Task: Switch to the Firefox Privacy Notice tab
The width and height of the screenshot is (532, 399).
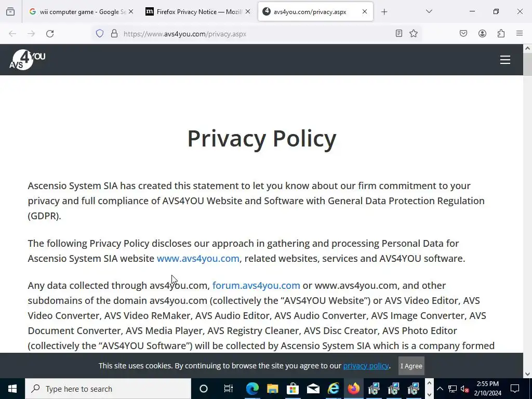Action: pyautogui.click(x=197, y=12)
